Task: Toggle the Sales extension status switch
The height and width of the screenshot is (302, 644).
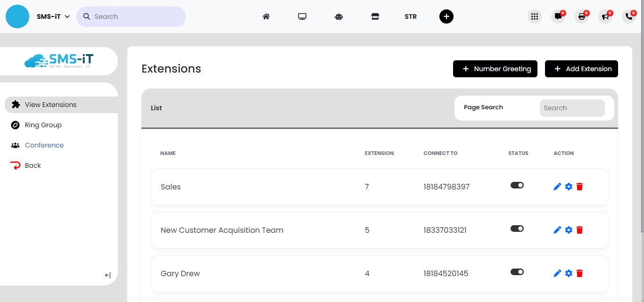Action: pos(517,186)
